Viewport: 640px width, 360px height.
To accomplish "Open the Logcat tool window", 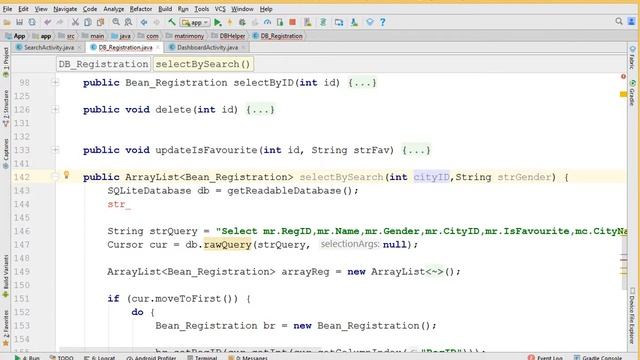I will [x=100, y=358].
